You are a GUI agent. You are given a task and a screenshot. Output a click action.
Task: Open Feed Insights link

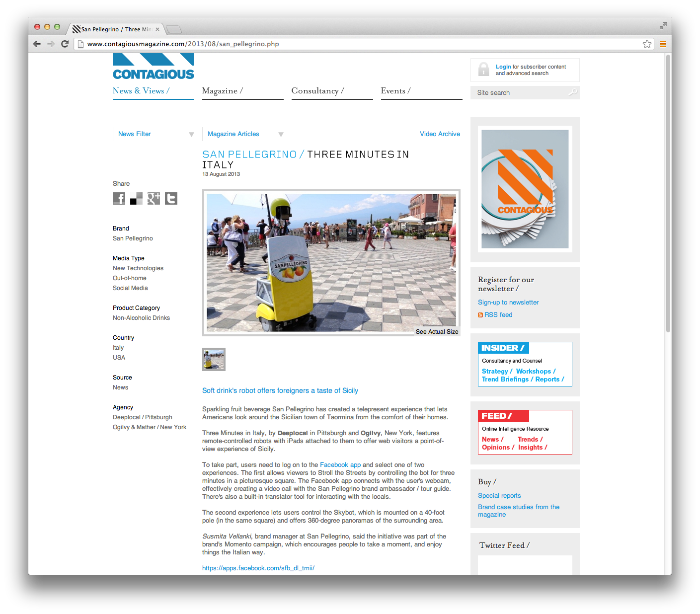[x=533, y=447]
